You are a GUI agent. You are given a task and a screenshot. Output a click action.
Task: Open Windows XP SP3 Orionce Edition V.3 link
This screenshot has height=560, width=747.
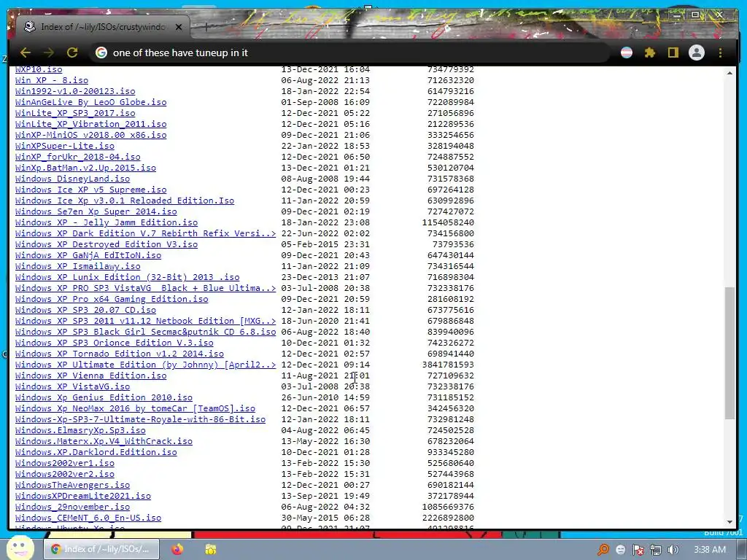tap(115, 343)
